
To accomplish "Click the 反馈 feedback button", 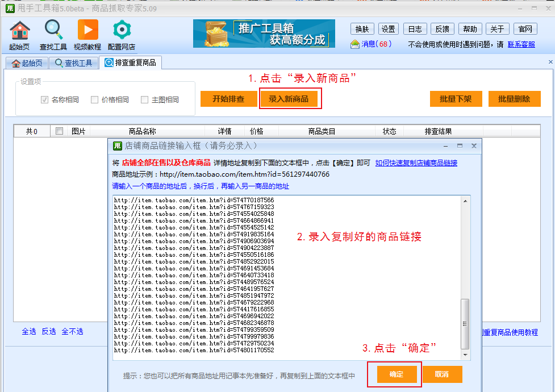I will click(442, 29).
